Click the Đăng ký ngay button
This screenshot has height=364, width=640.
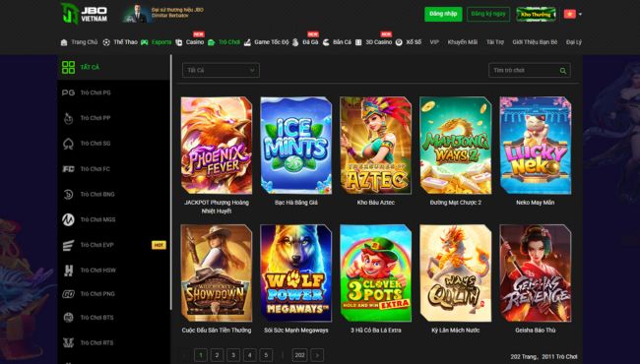(488, 14)
